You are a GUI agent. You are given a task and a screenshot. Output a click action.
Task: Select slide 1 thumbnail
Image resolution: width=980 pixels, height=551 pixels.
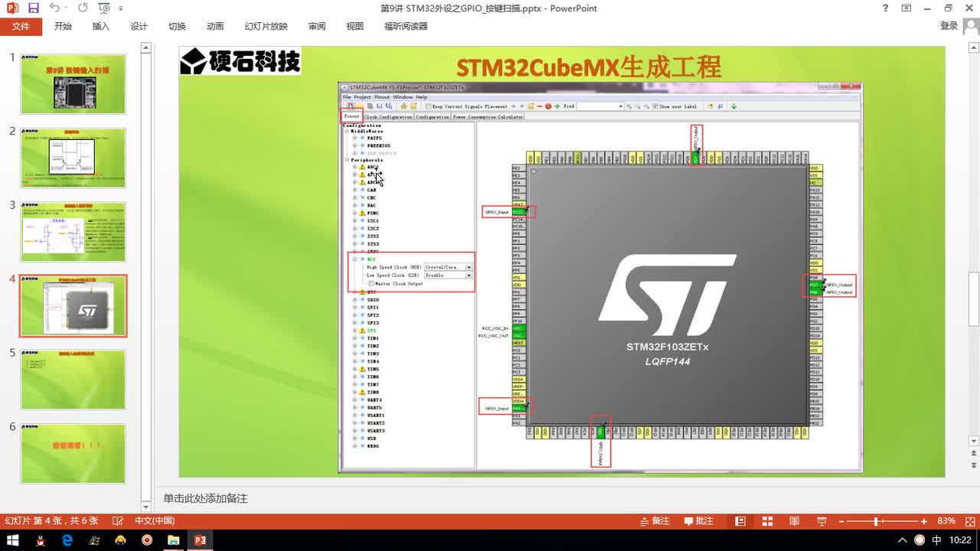[x=73, y=84]
